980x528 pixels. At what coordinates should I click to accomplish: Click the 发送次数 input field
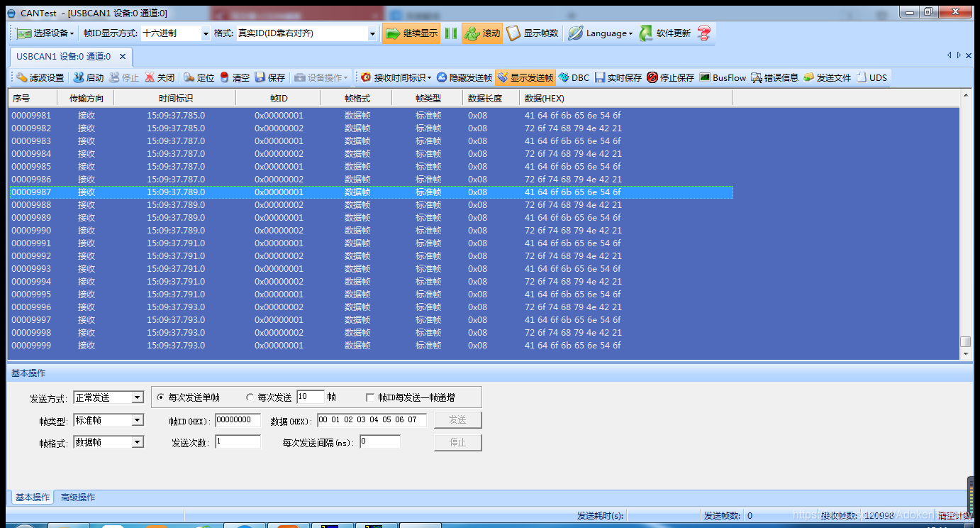click(238, 442)
